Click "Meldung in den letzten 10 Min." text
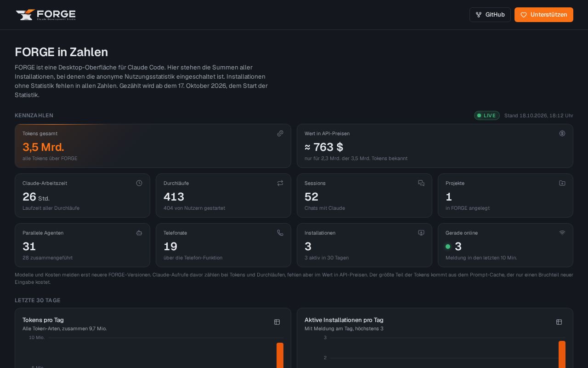Image resolution: width=588 pixels, height=368 pixels. [481, 258]
